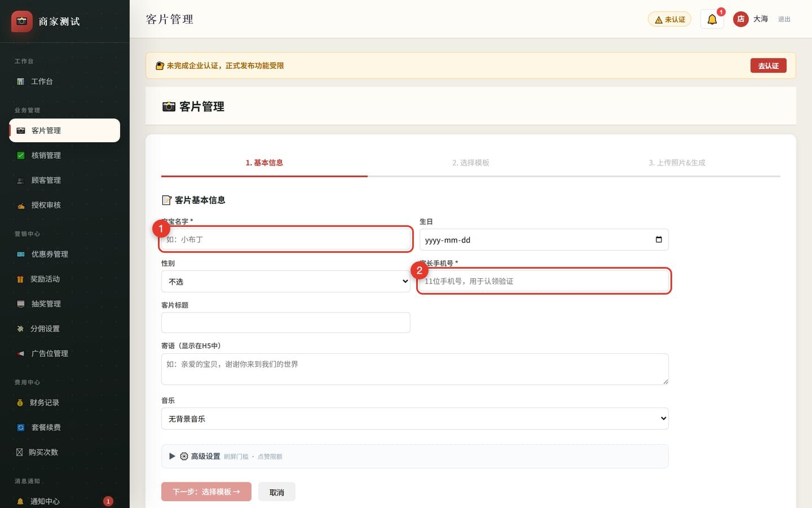Screen dimensions: 812x508
Task: Click 下一步:选择模板 button
Action: coord(206,492)
